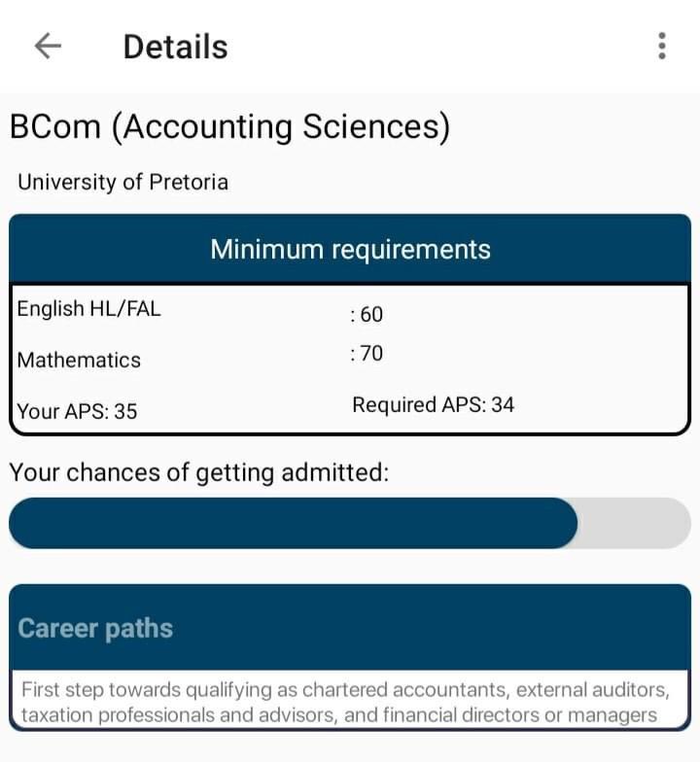
Task: Click the Your APS: 35 text
Action: click(x=78, y=411)
